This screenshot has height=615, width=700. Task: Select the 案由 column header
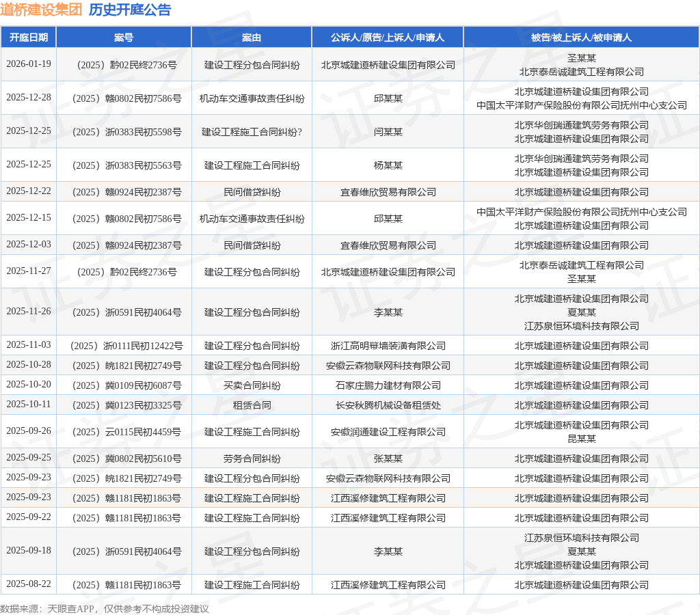252,38
